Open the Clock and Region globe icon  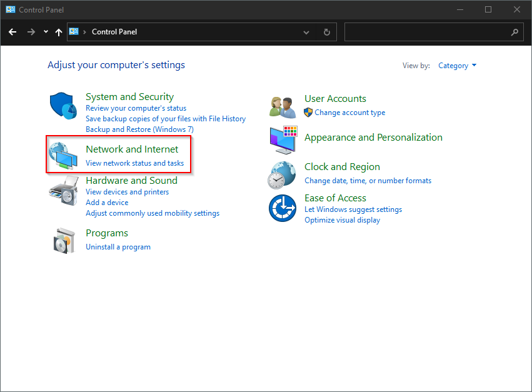(281, 175)
